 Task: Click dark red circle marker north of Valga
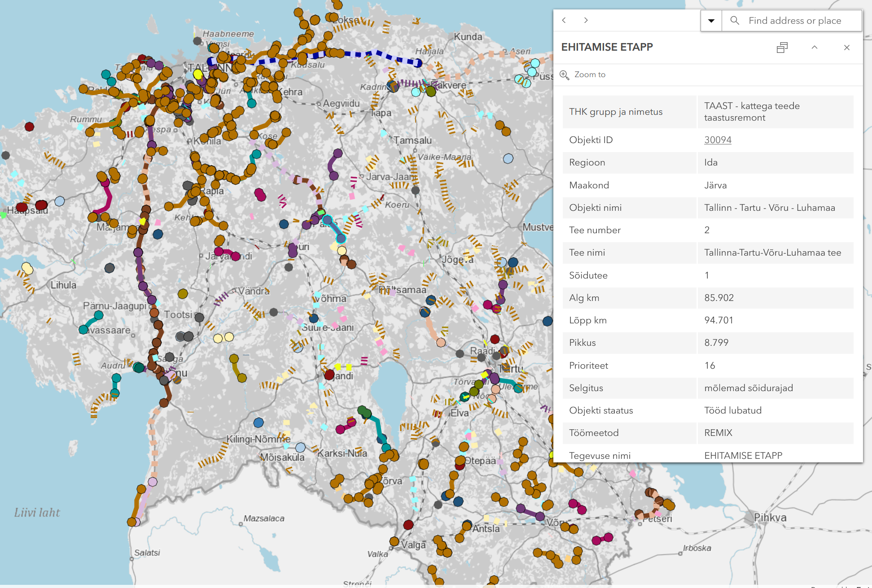click(408, 525)
